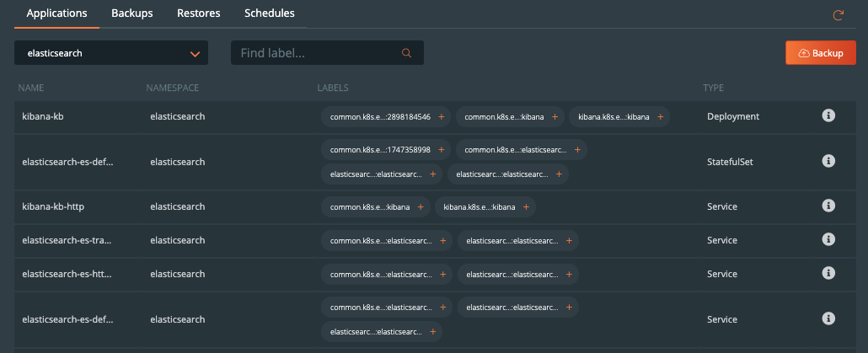Image resolution: width=868 pixels, height=353 pixels.
Task: Open the Restores tab
Action: 198,13
